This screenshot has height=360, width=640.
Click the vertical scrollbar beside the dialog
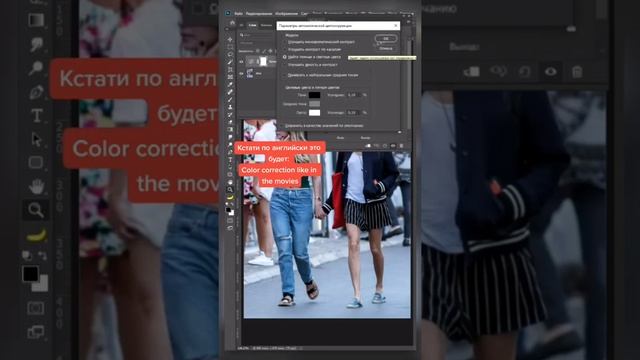(x=409, y=84)
